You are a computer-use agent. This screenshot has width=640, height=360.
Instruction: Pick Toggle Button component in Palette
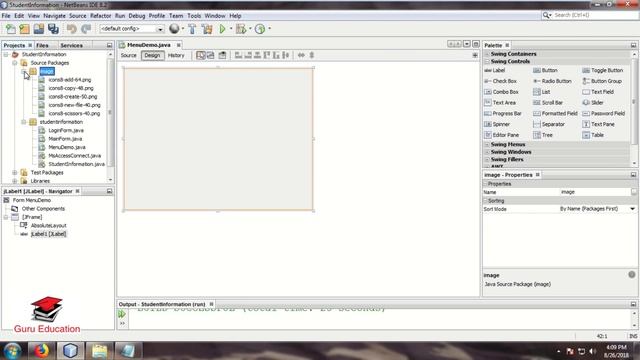coord(603,70)
